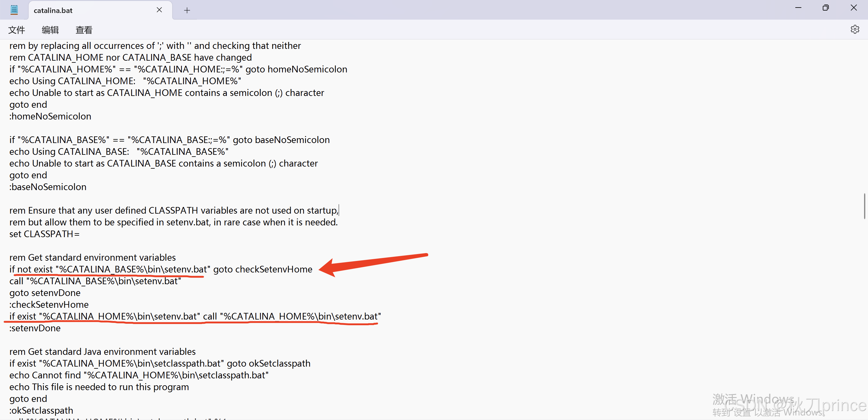Minimize the Notepad window
868x420 pixels.
[798, 8]
